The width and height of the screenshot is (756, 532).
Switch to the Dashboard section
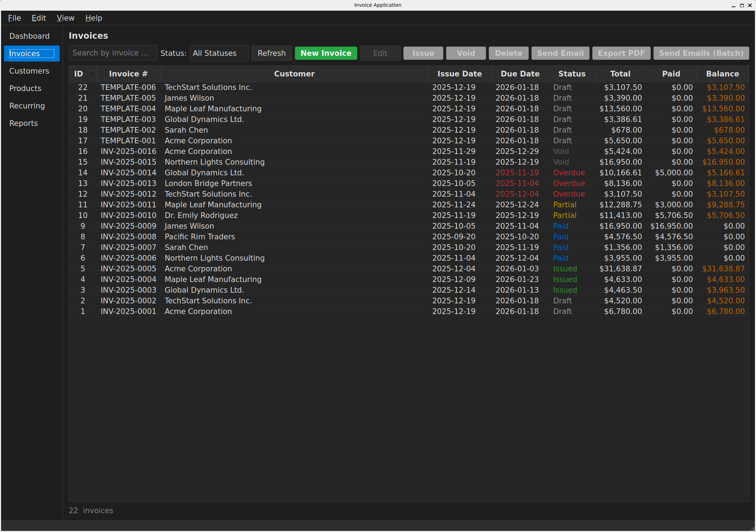click(x=30, y=36)
